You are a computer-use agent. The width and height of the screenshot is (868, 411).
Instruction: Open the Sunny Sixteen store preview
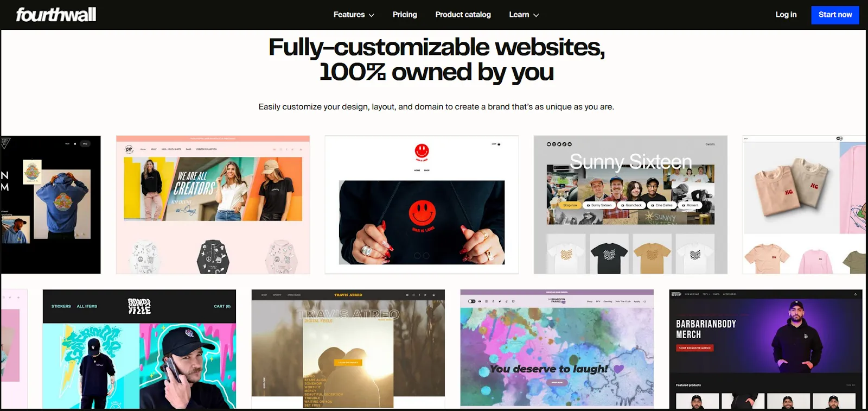(x=630, y=205)
